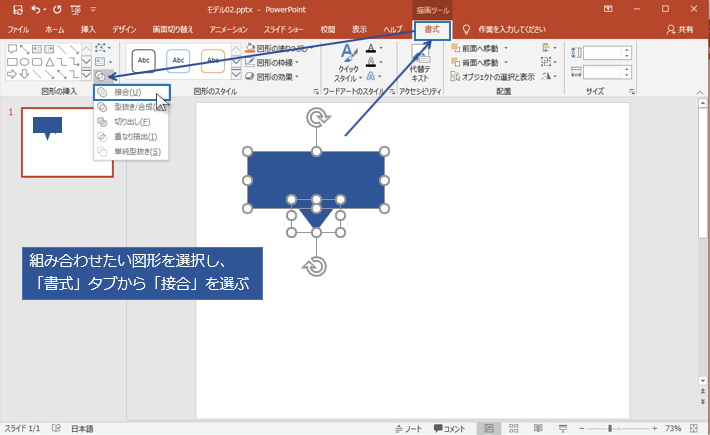
Task: Switch to Reading view in status bar
Action: 538,428
